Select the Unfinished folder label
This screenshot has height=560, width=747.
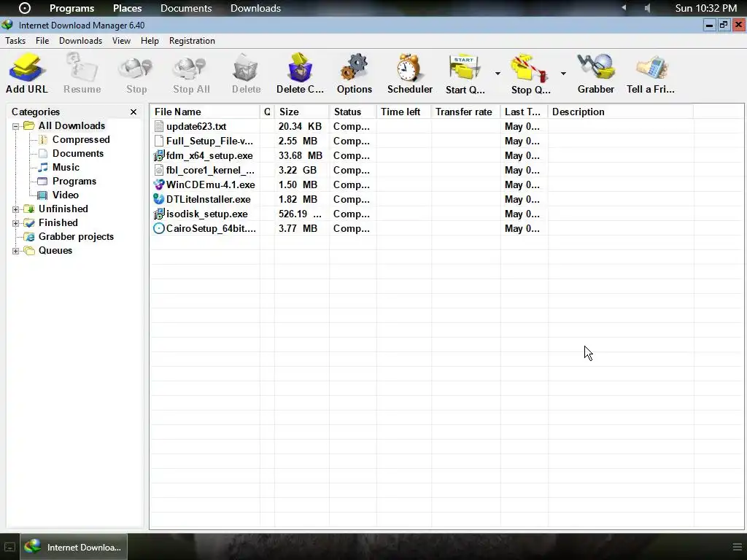63,209
